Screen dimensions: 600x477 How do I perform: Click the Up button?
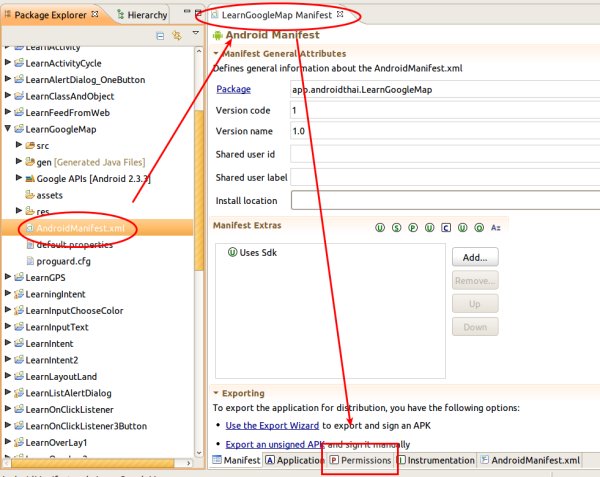(475, 304)
